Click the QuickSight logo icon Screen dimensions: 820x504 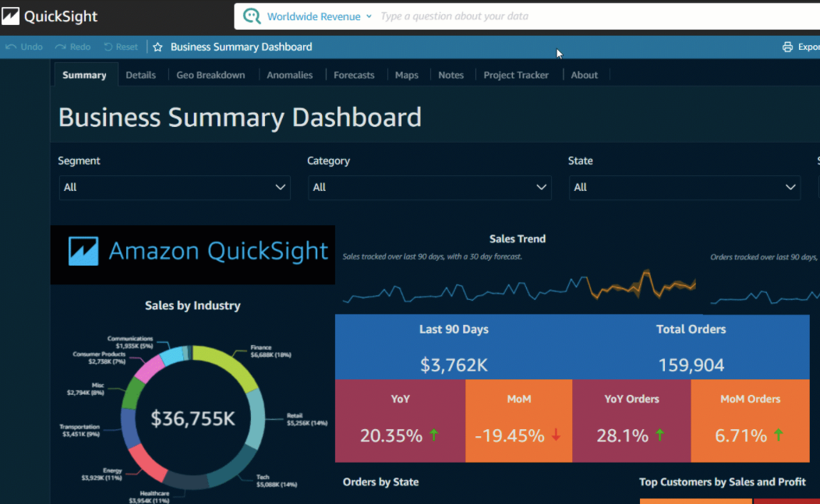point(11,16)
